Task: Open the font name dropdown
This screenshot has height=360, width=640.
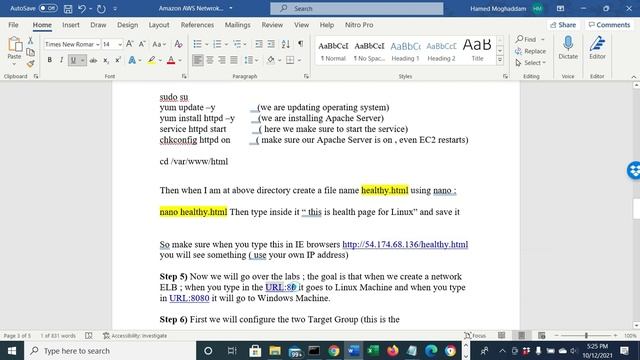Action: tap(98, 44)
